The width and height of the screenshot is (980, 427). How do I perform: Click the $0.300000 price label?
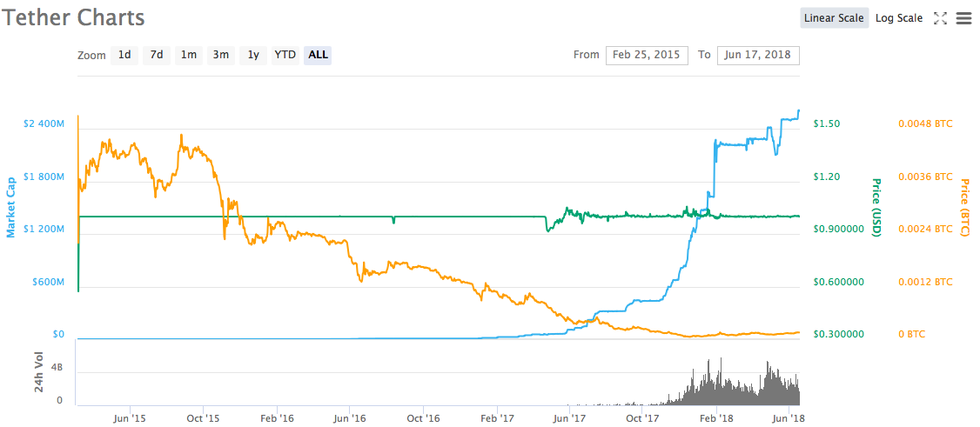pos(839,335)
